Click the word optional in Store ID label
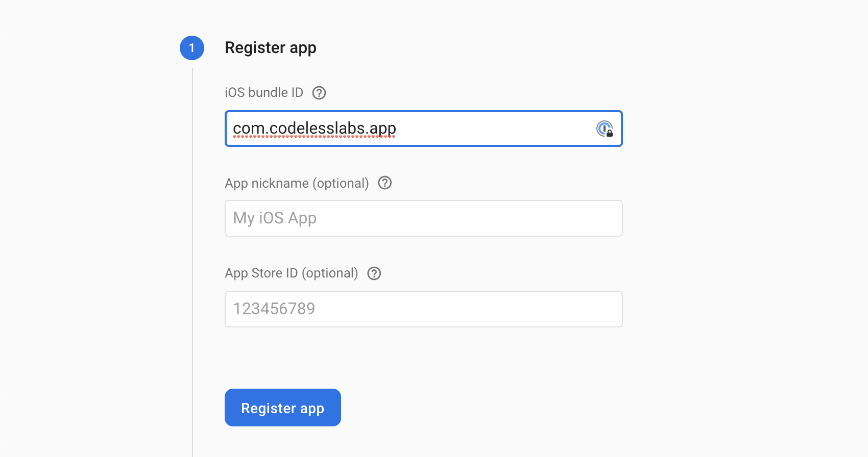This screenshot has height=457, width=868. [330, 273]
